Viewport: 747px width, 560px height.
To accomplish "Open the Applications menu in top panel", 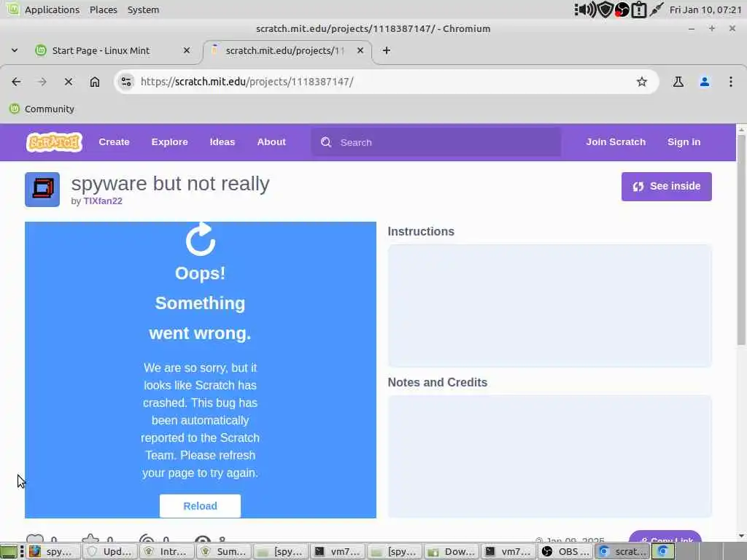I will pos(52,9).
